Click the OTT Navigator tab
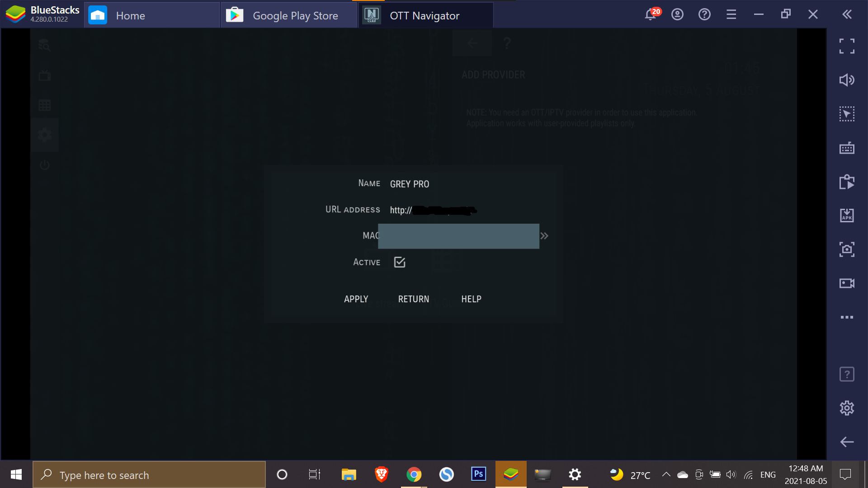868x488 pixels. click(x=426, y=15)
